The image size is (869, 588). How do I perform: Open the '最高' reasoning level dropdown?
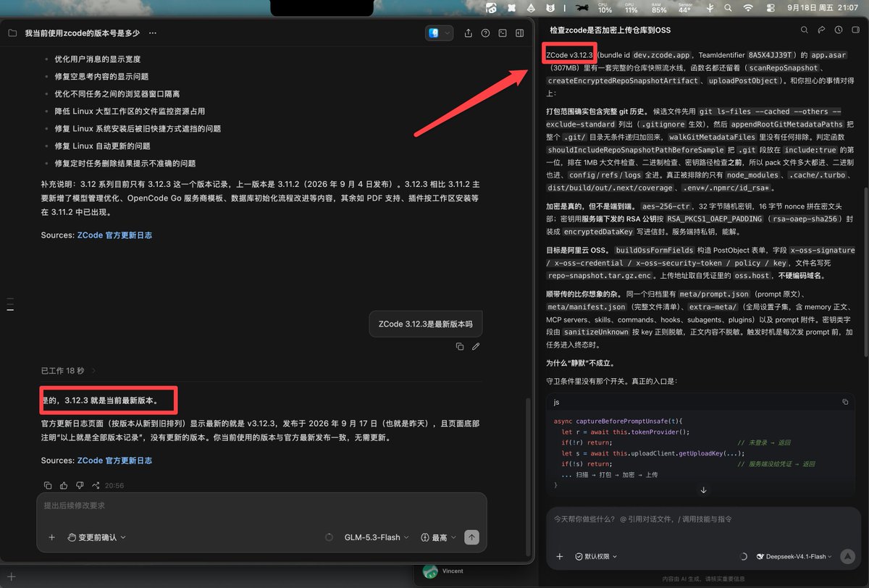pyautogui.click(x=438, y=537)
